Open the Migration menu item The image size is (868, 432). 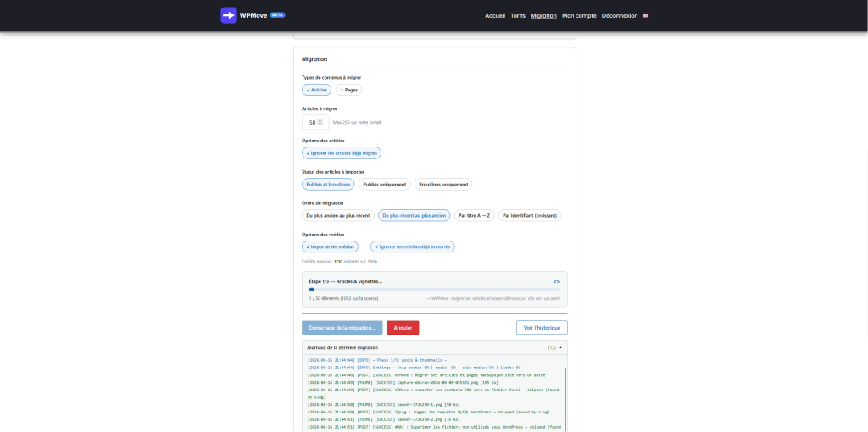pyautogui.click(x=543, y=16)
